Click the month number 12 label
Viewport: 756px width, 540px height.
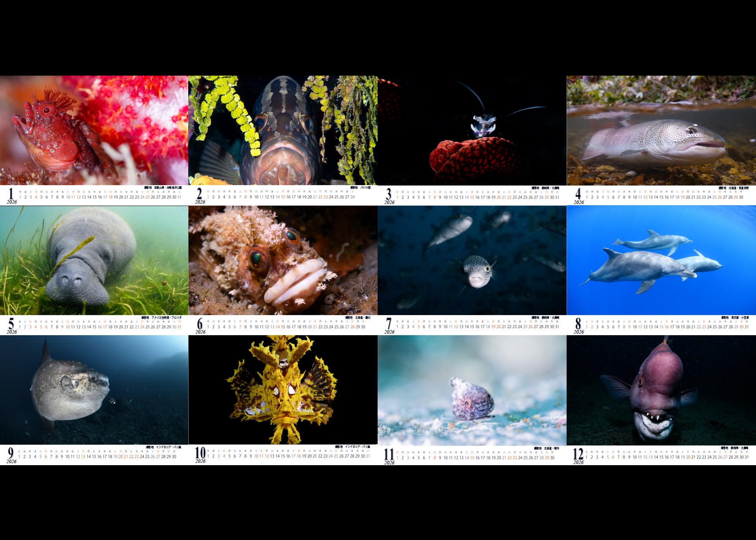pyautogui.click(x=578, y=454)
